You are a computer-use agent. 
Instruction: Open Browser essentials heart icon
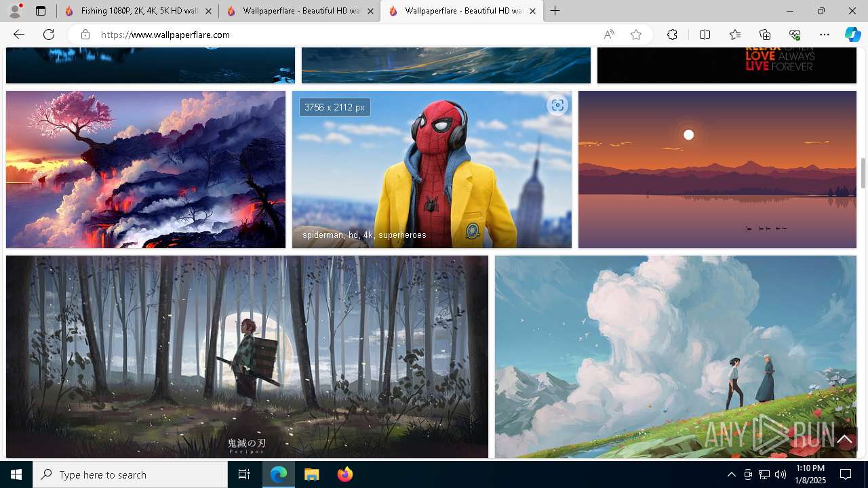[x=795, y=35]
